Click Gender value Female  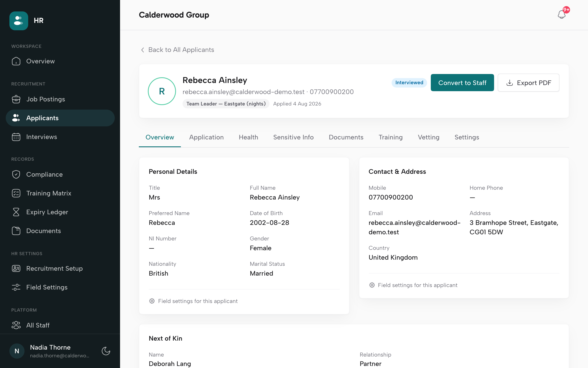click(x=261, y=248)
